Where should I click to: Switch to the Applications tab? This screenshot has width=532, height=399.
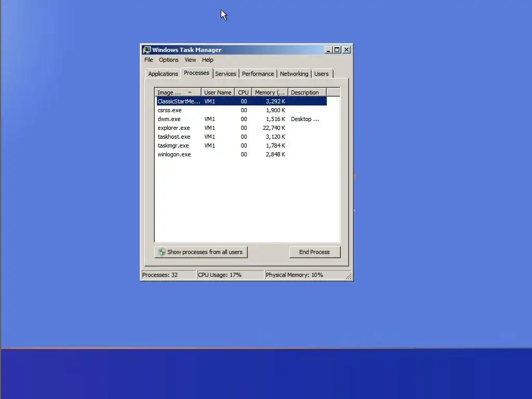click(163, 74)
